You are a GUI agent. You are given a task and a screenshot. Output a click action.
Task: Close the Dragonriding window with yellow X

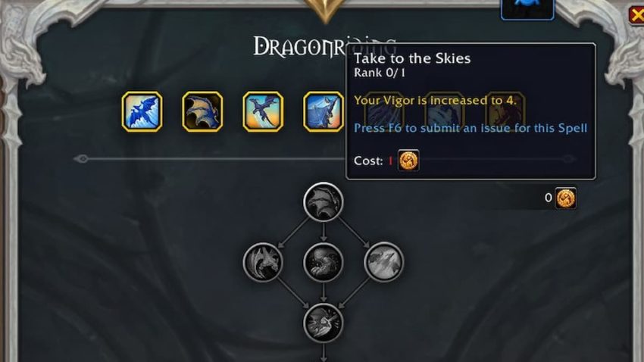[x=636, y=15]
